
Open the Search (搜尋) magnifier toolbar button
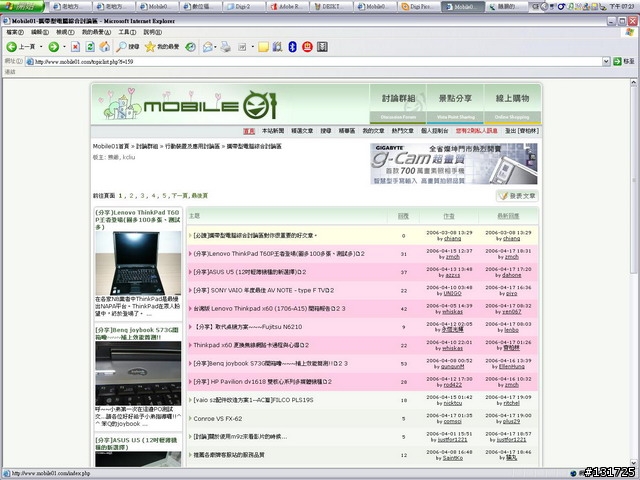point(127,47)
